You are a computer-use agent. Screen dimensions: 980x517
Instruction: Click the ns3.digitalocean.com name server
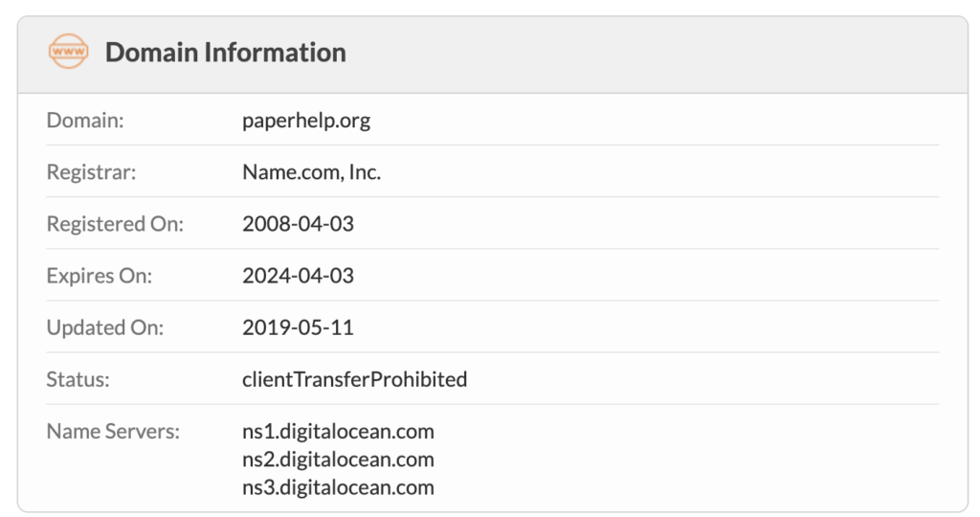(x=338, y=487)
